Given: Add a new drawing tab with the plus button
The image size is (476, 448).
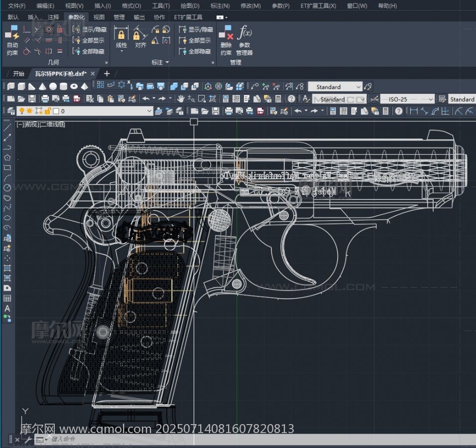Looking at the screenshot, I should tap(107, 74).
